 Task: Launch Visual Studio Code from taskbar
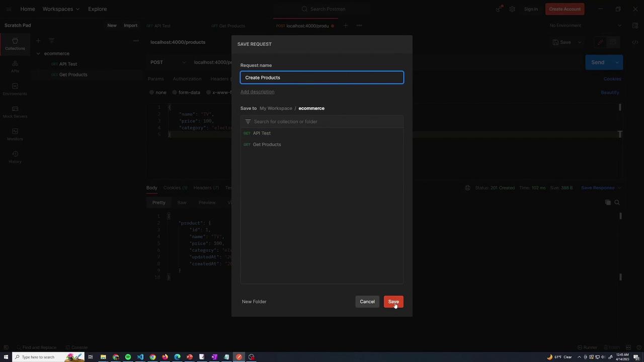coord(140,357)
